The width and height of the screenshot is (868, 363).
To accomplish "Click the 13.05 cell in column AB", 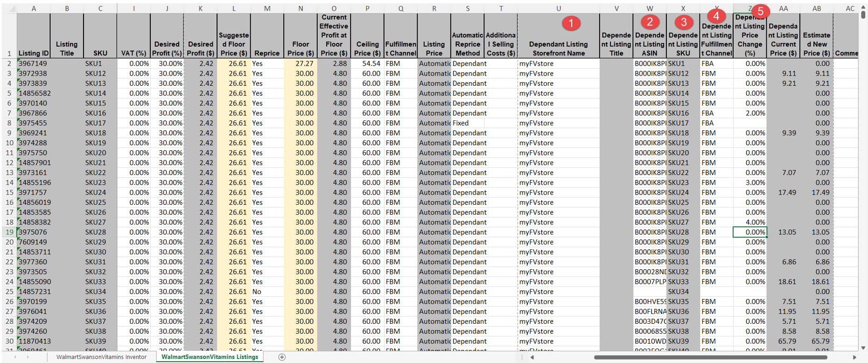I will coord(817,232).
